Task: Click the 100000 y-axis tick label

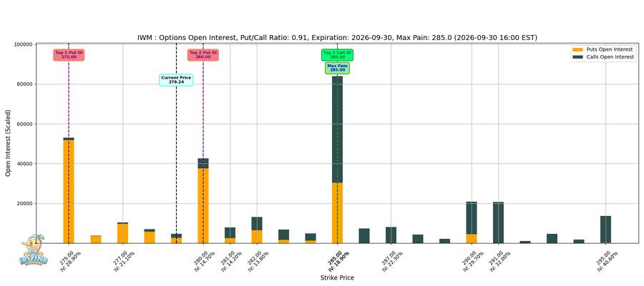Action: [x=24, y=44]
